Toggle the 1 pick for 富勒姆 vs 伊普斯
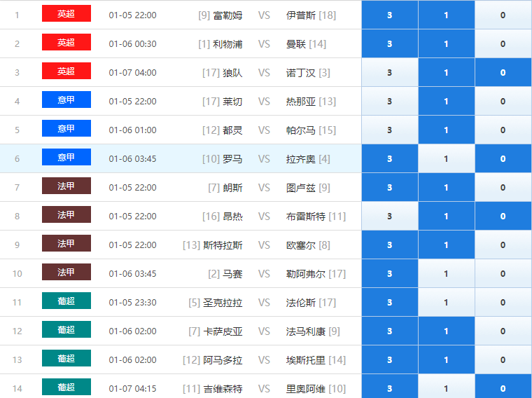 (x=447, y=15)
